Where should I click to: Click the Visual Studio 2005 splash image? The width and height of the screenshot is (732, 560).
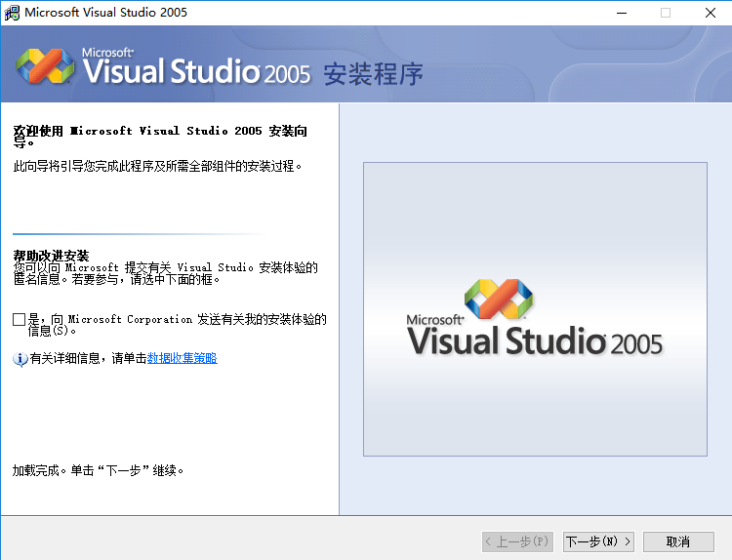[x=535, y=309]
